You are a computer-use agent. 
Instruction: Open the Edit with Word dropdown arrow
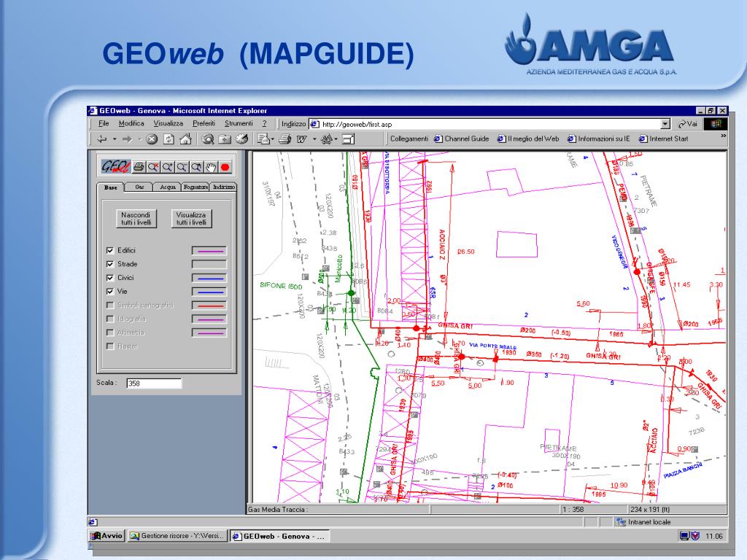click(314, 139)
